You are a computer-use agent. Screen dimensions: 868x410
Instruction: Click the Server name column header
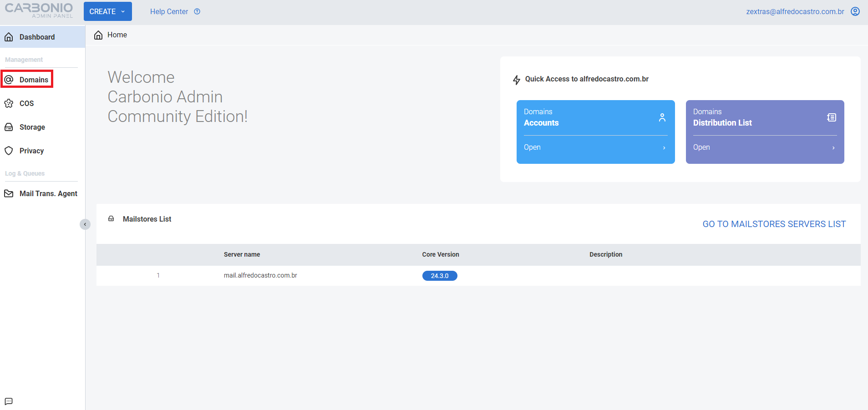coord(242,254)
